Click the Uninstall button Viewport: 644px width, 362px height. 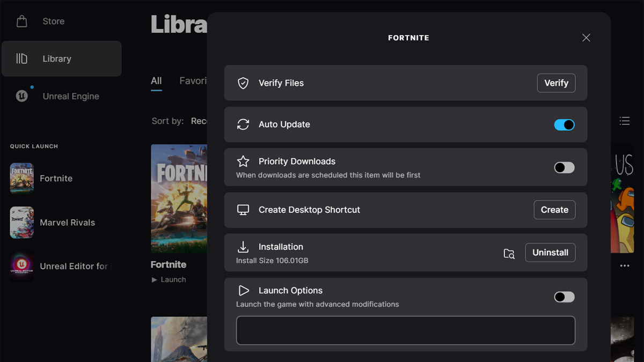pyautogui.click(x=550, y=253)
